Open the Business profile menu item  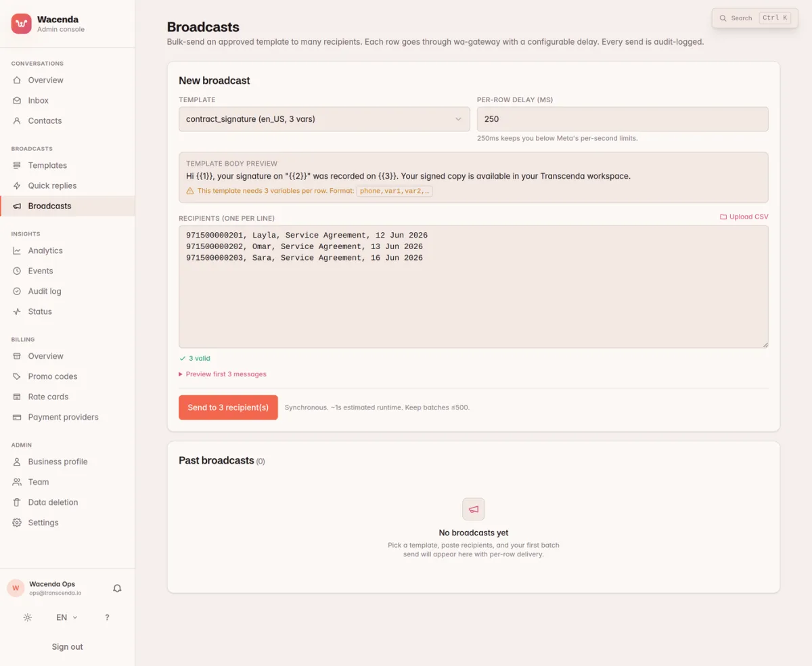coord(68,462)
